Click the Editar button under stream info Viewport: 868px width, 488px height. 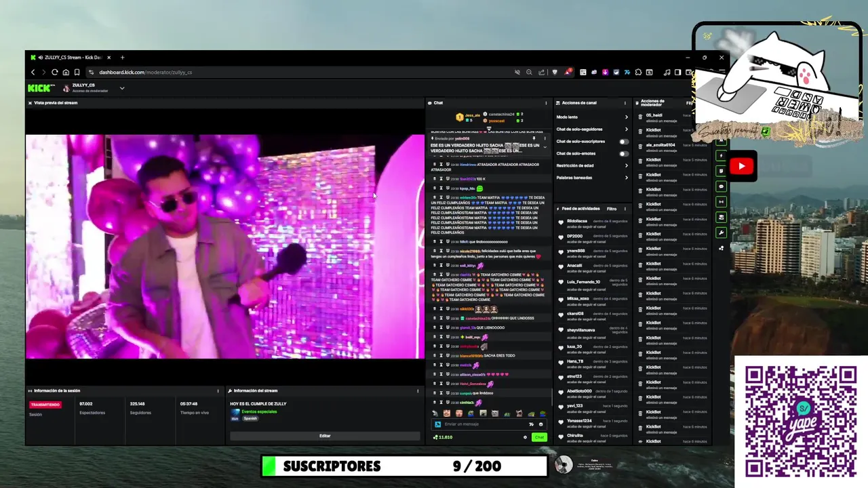325,436
